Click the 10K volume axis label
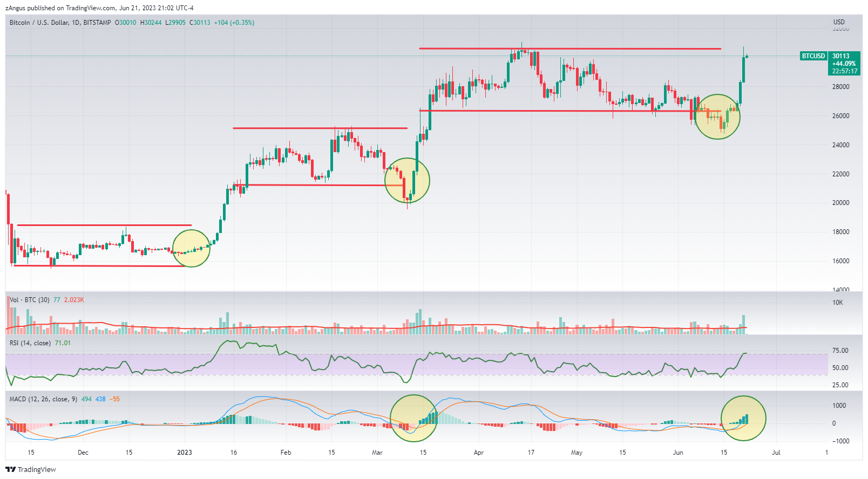Image resolution: width=868 pixels, height=479 pixels. point(837,303)
